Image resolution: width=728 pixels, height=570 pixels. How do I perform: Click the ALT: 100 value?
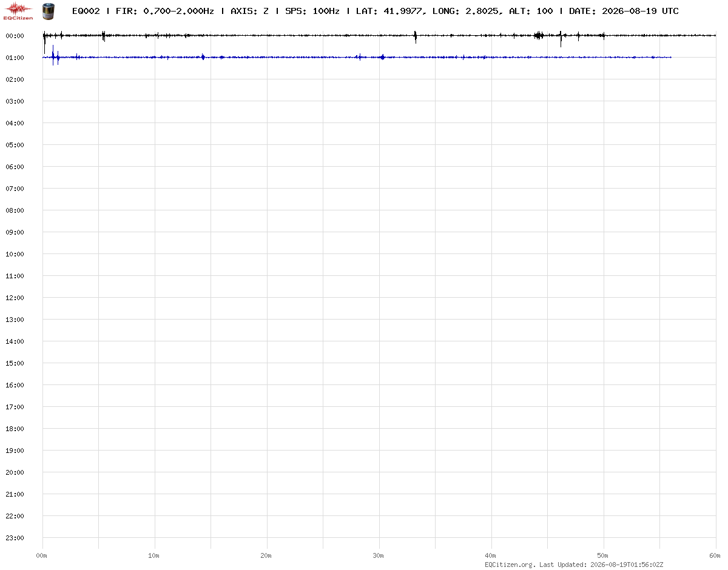[x=530, y=11]
